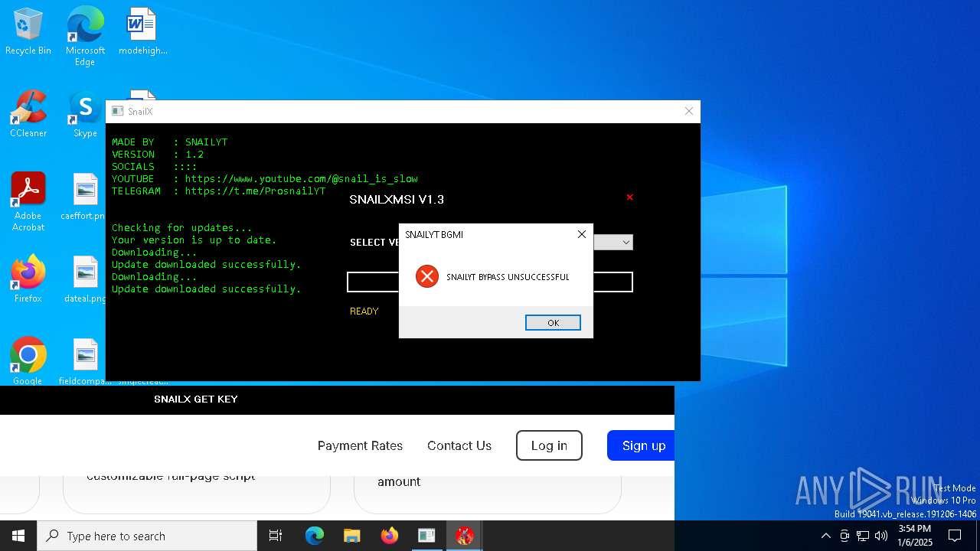
Task: Open Task View on the taskbar
Action: coord(276,536)
